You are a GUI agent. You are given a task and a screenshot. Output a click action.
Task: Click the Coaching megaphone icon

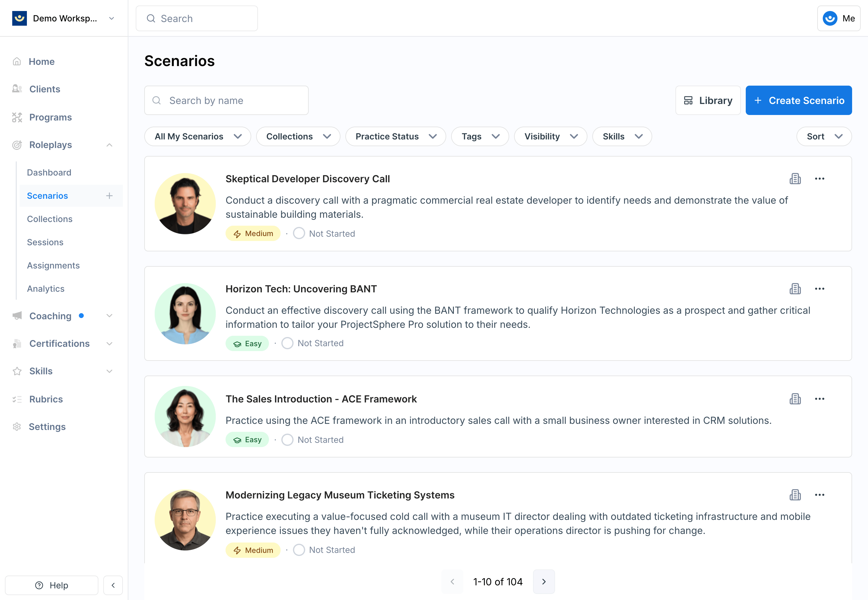(x=17, y=316)
